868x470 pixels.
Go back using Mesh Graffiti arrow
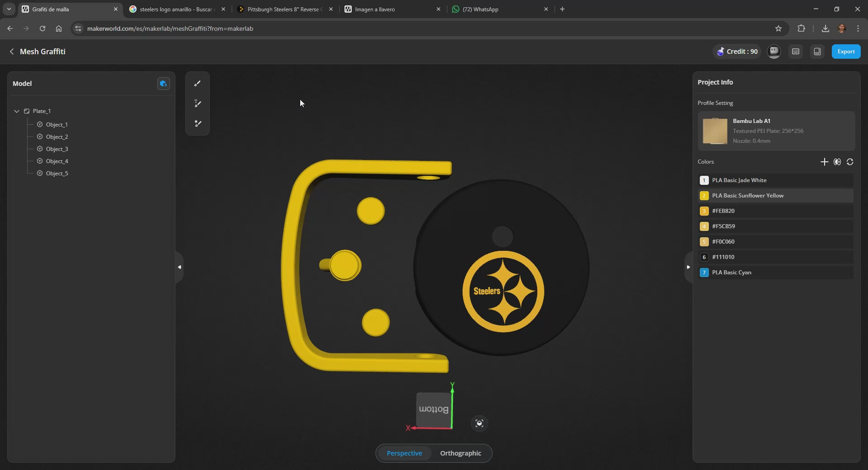coord(12,52)
